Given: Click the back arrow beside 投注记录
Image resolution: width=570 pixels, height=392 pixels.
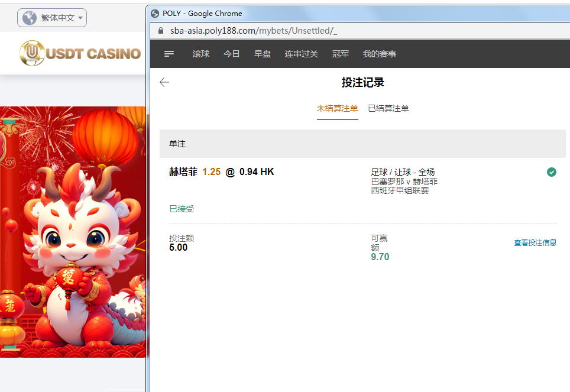Looking at the screenshot, I should [164, 82].
